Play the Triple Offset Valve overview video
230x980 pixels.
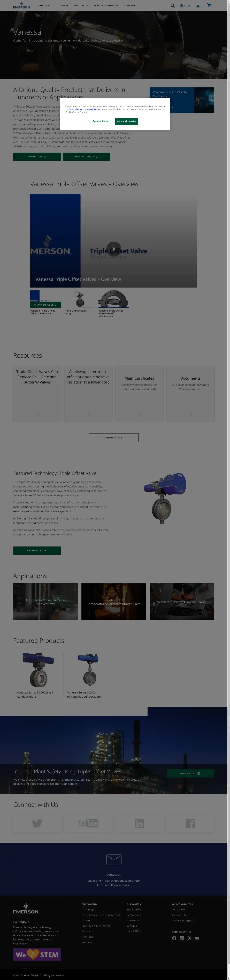113,249
